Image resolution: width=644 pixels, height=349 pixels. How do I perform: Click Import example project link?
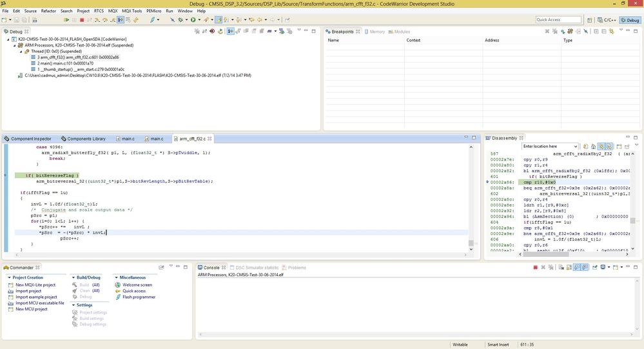pos(36,297)
